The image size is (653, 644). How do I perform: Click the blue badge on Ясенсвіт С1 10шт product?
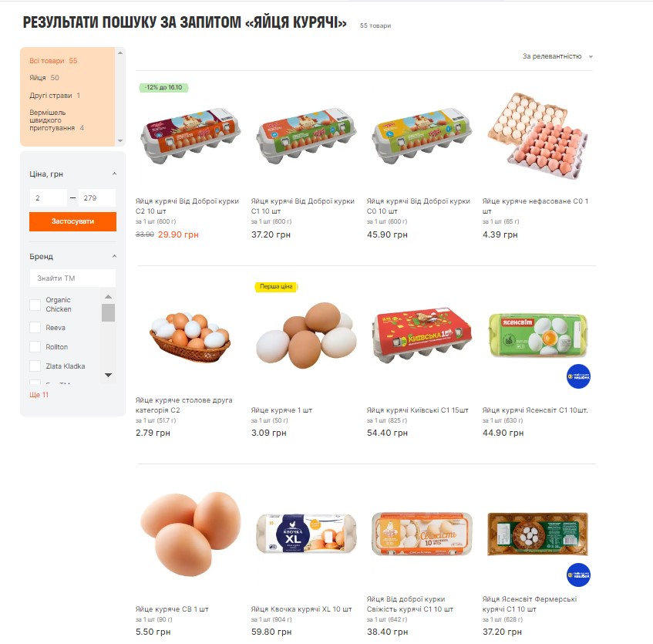[578, 376]
